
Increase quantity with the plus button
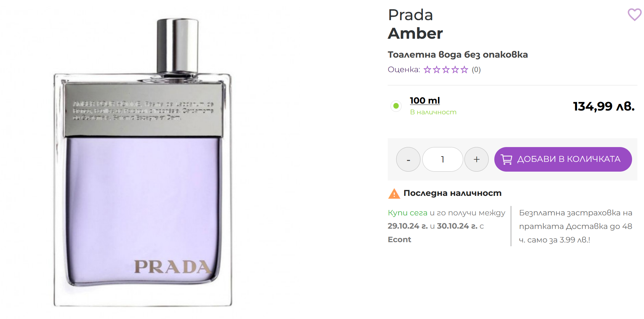(476, 159)
